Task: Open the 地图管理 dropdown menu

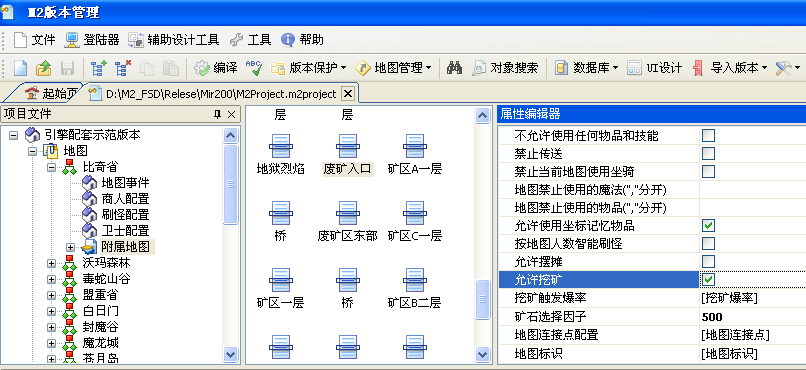Action: [x=393, y=68]
